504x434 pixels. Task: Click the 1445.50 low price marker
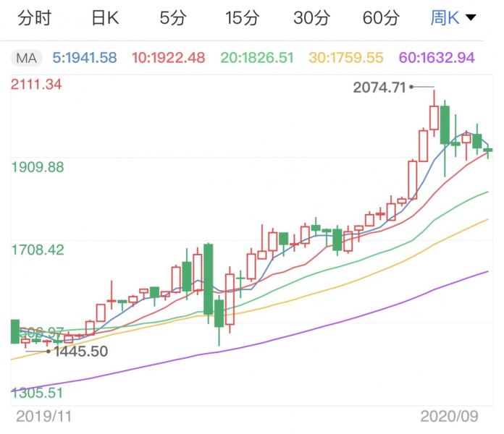(x=82, y=352)
